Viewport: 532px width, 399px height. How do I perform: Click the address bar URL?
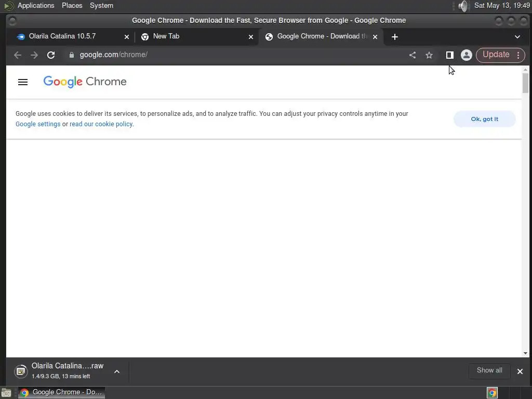click(113, 55)
